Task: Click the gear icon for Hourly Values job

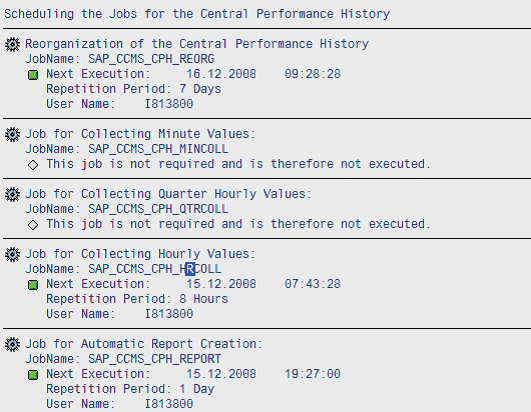Action: 12,254
